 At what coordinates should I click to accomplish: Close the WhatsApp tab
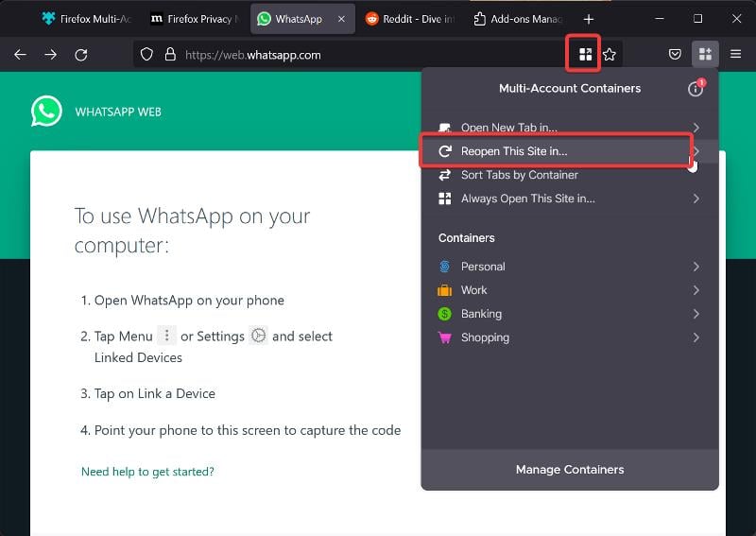click(x=341, y=19)
